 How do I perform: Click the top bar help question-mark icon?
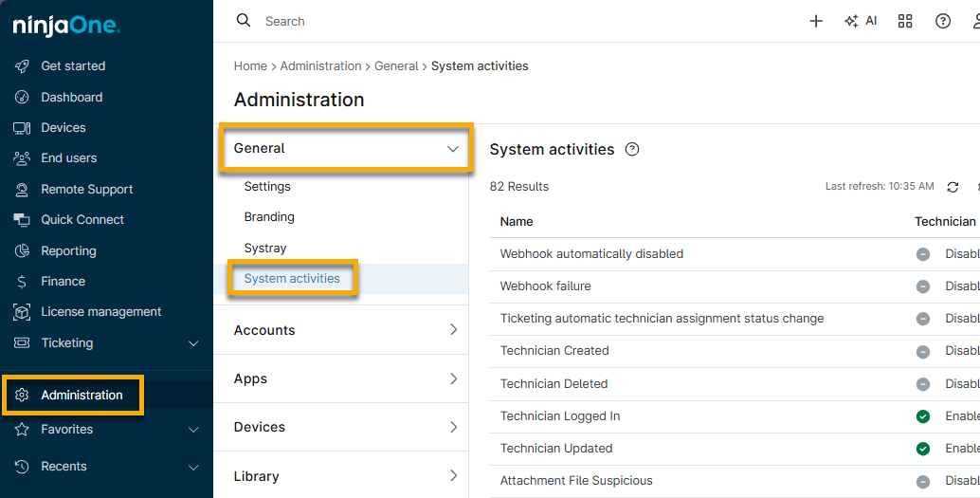click(x=943, y=21)
